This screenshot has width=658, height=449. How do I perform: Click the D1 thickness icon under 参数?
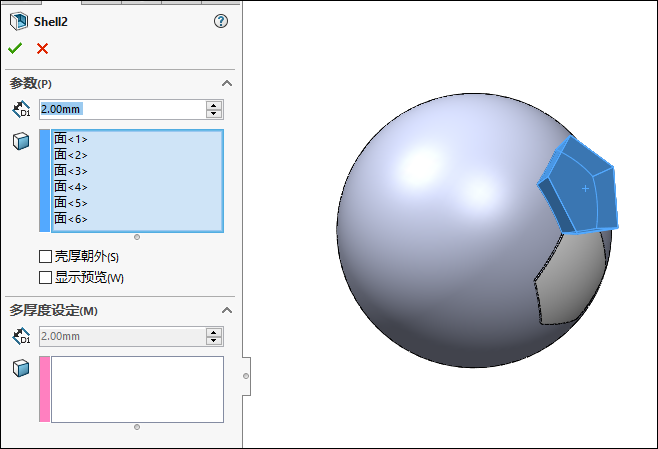21,110
